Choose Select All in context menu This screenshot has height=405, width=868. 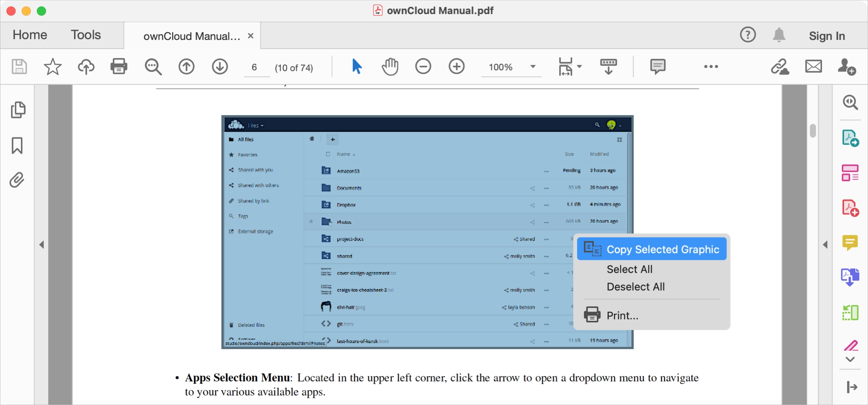pos(629,269)
